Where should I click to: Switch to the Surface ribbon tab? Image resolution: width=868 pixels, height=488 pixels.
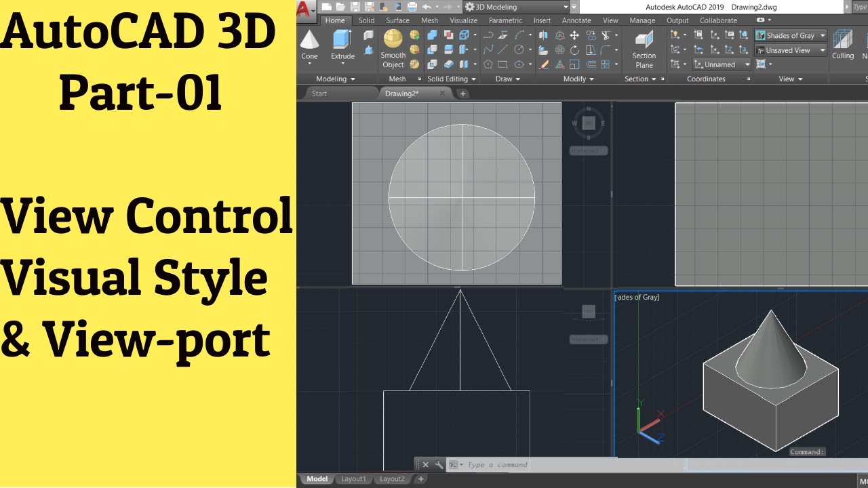398,20
